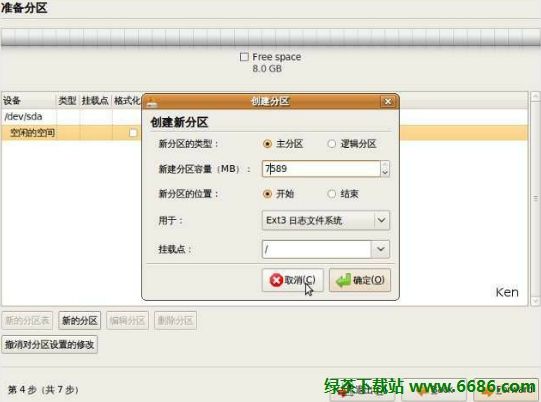Confirm with the 确定(O) button
This screenshot has width=541, height=402.
point(360,280)
